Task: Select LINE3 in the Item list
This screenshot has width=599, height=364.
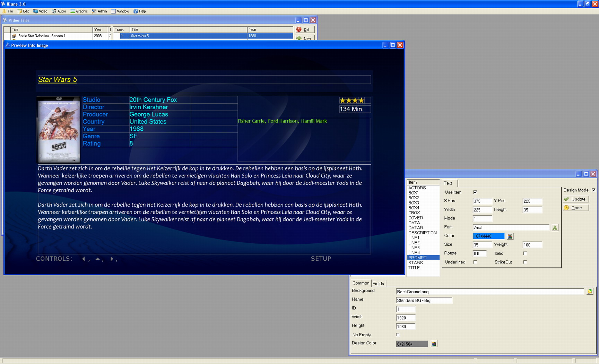Action: click(423, 248)
